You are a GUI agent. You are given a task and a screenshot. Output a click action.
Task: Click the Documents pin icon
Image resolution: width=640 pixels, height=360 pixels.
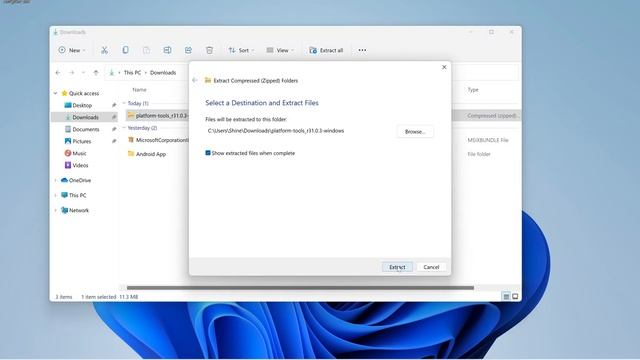point(114,129)
